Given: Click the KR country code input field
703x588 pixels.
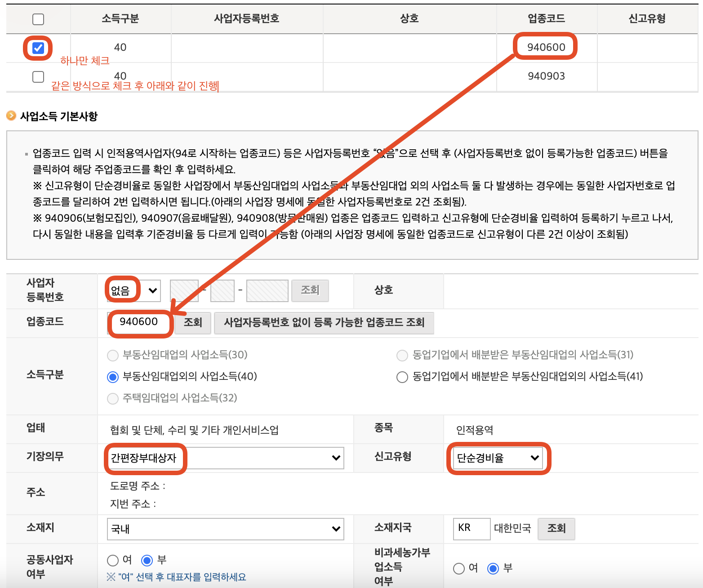Looking at the screenshot, I should [471, 529].
